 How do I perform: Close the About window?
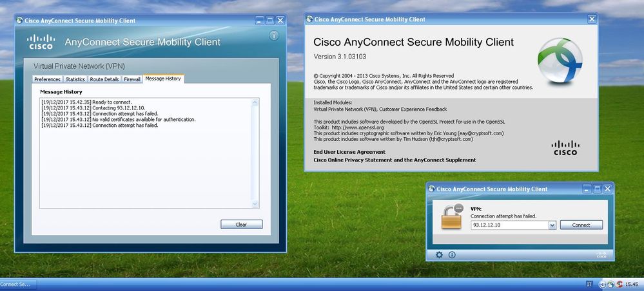click(x=592, y=19)
